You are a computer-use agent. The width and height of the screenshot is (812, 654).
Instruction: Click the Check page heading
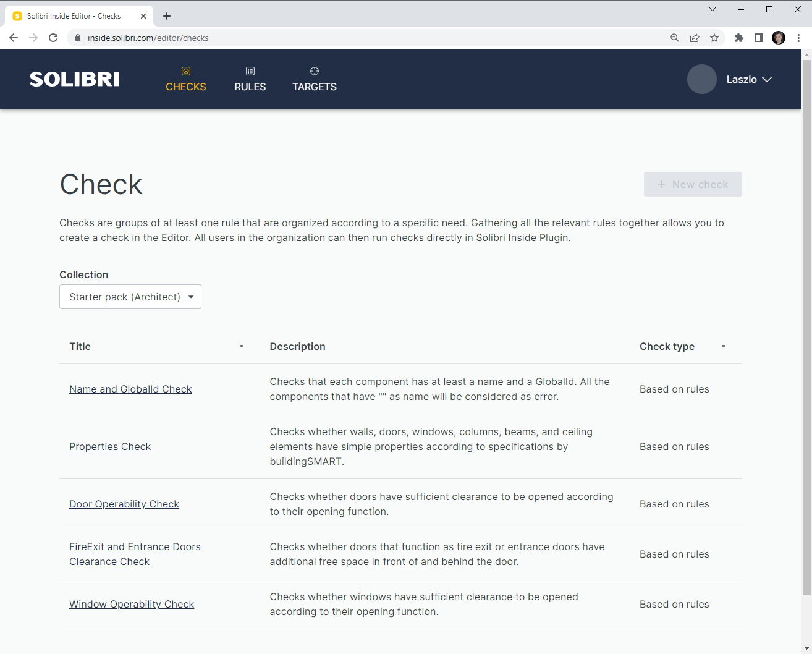point(101,184)
